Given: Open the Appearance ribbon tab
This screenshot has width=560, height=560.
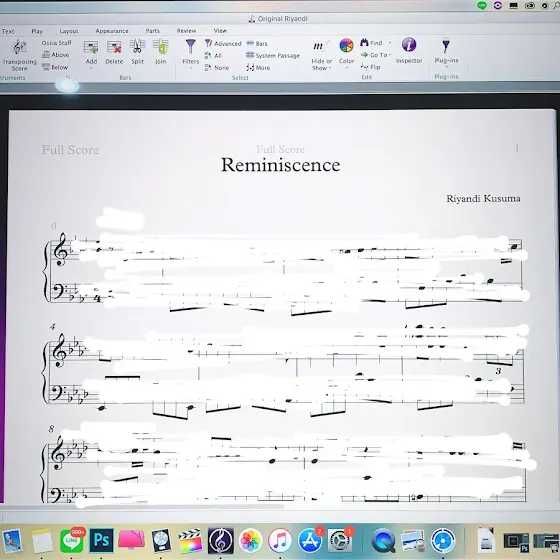Looking at the screenshot, I should [x=112, y=31].
